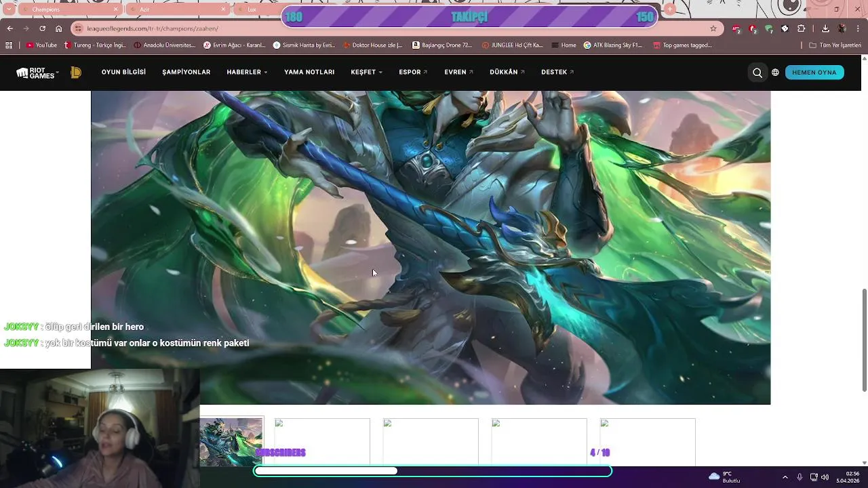Screen dimensions: 868x488
Task: Open OYUN BİLGİSİ in the nav bar
Action: pyautogui.click(x=123, y=73)
